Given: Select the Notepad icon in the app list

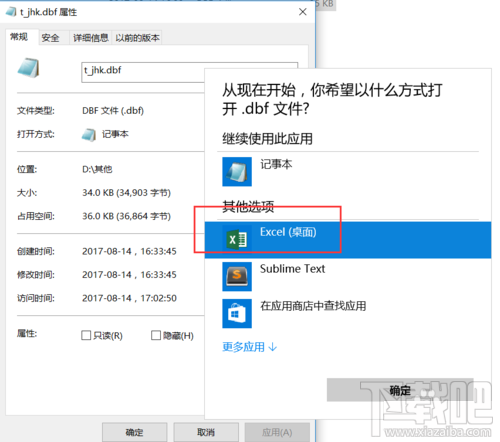Looking at the screenshot, I should coord(237,172).
